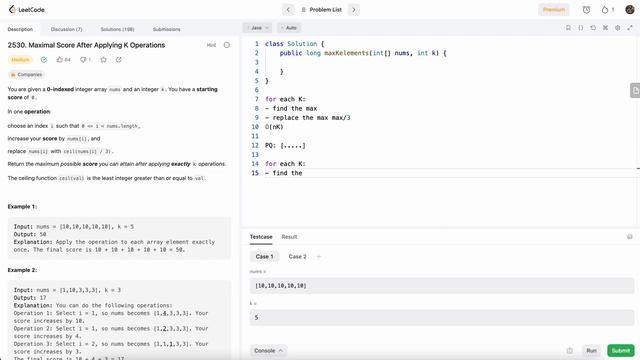Open the LeetCode home logo
The width and height of the screenshot is (640, 360).
click(27, 9)
